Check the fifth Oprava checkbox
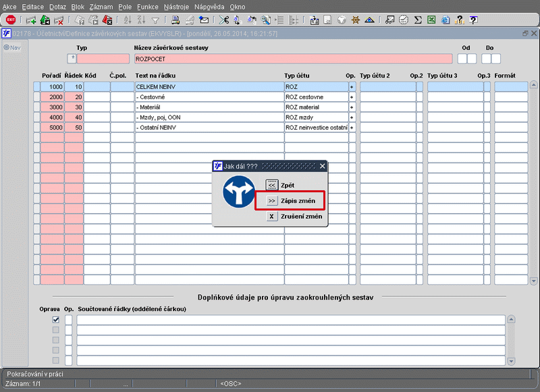The width and height of the screenshot is (540, 392). tap(56, 360)
